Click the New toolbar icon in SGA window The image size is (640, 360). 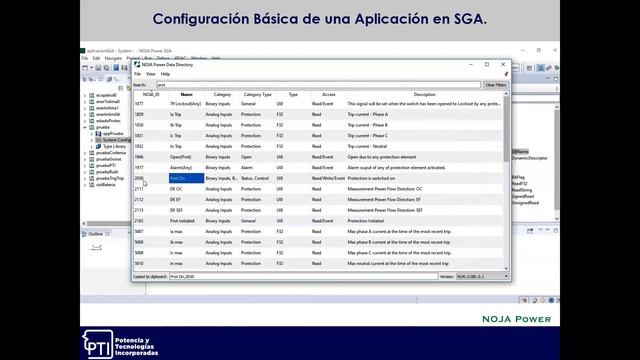pos(85,68)
